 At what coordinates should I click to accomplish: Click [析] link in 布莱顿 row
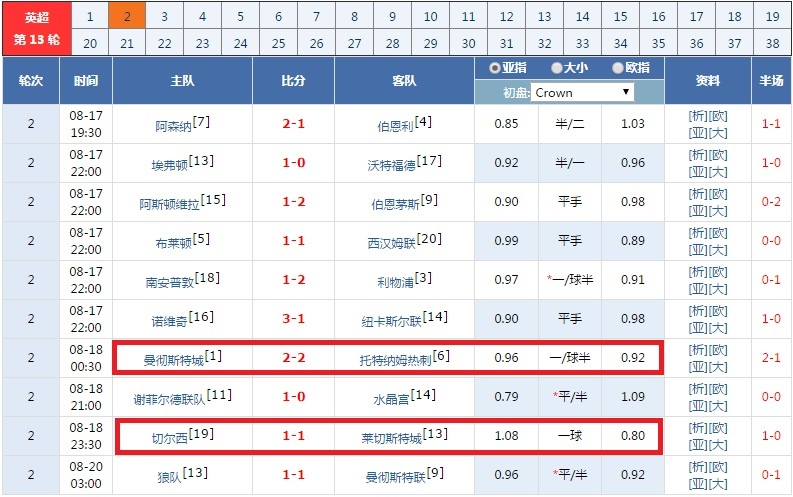698,233
